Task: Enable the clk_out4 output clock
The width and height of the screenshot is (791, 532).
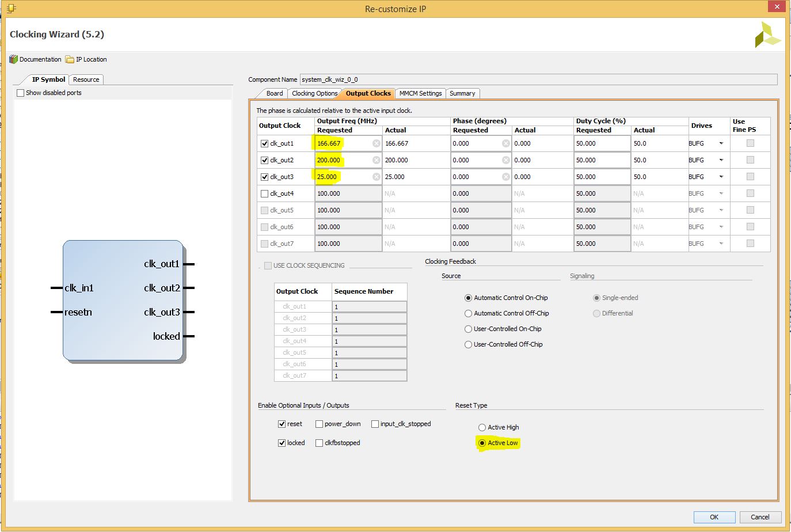Action: (264, 193)
